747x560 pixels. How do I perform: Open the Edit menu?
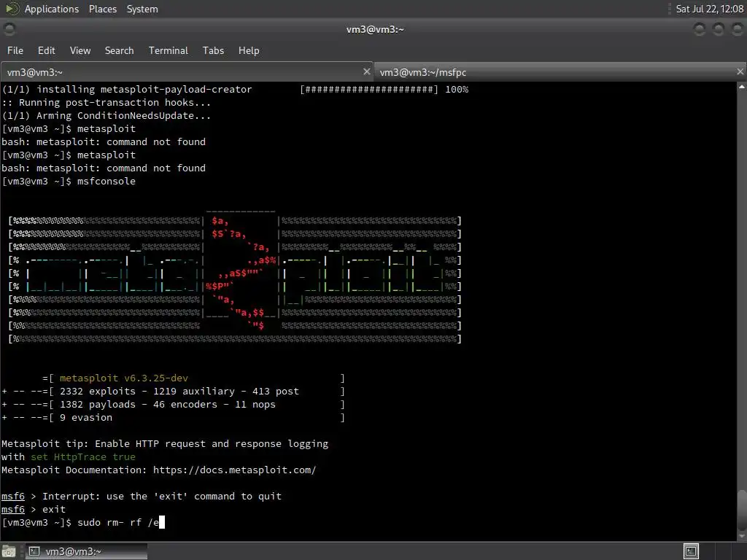(46, 50)
